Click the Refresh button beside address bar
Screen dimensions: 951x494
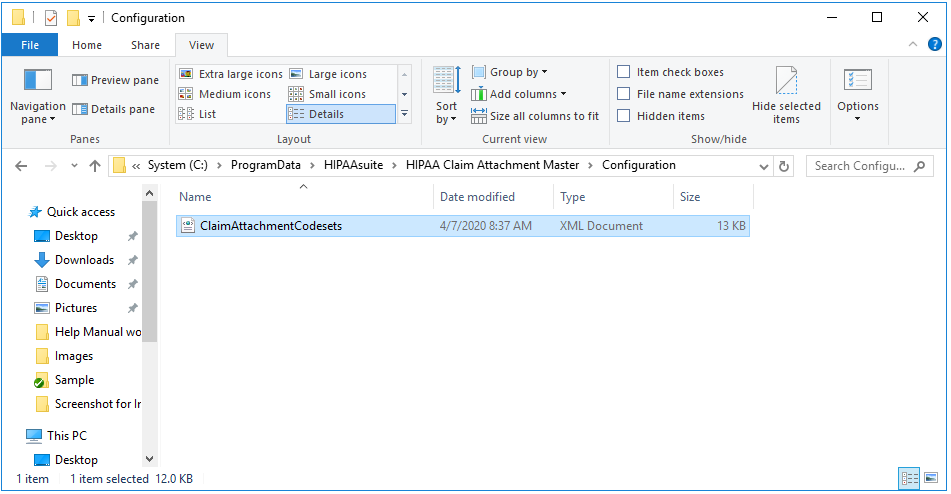[x=784, y=166]
